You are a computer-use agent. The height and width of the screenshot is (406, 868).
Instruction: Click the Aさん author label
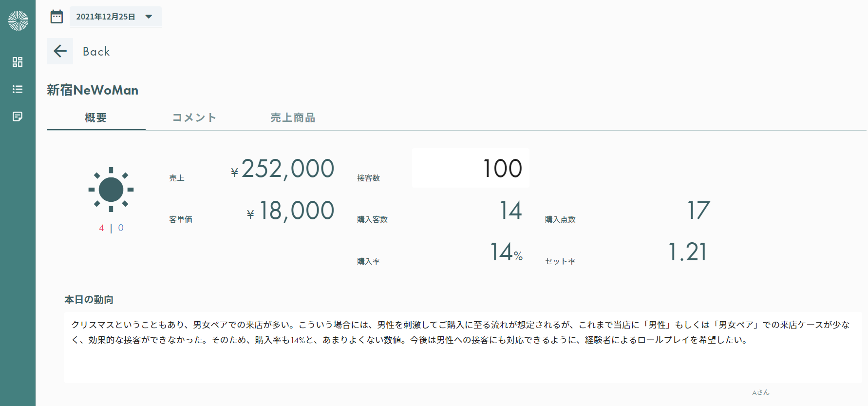click(x=761, y=392)
